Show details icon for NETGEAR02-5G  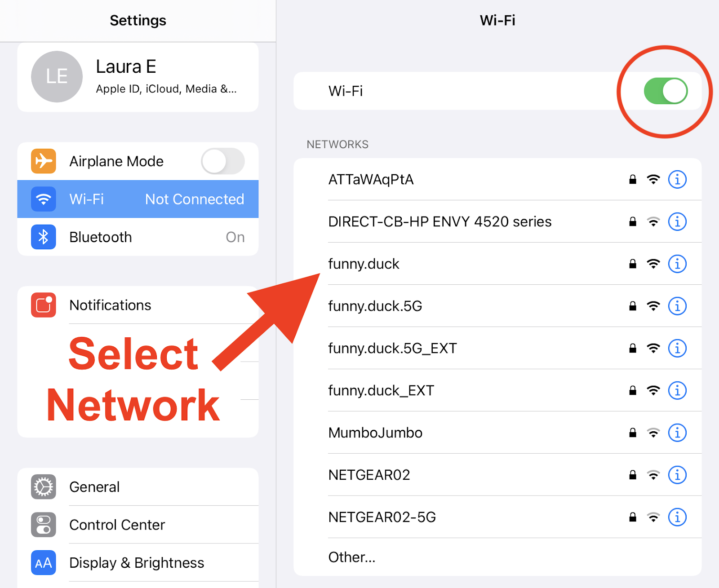(x=677, y=517)
